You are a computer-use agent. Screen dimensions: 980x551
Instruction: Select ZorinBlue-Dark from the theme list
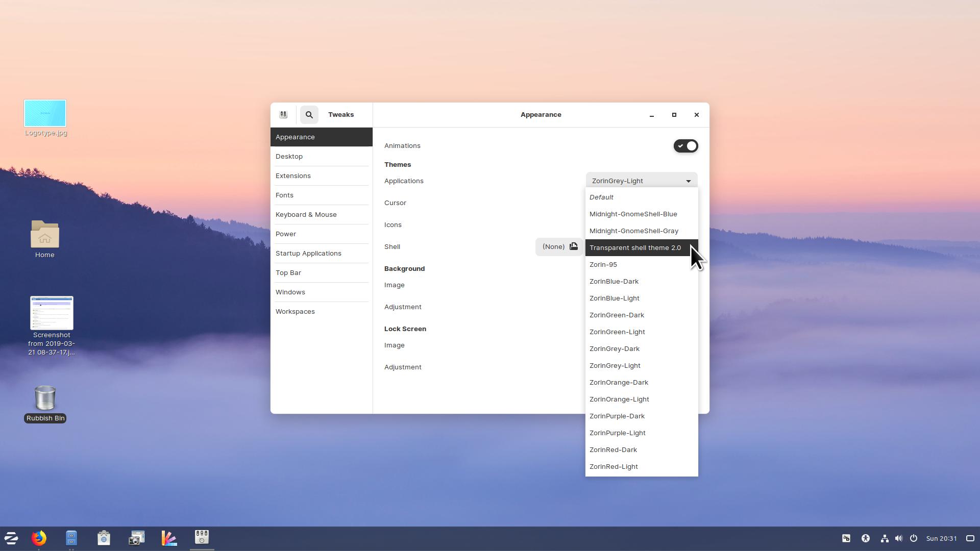(x=614, y=282)
